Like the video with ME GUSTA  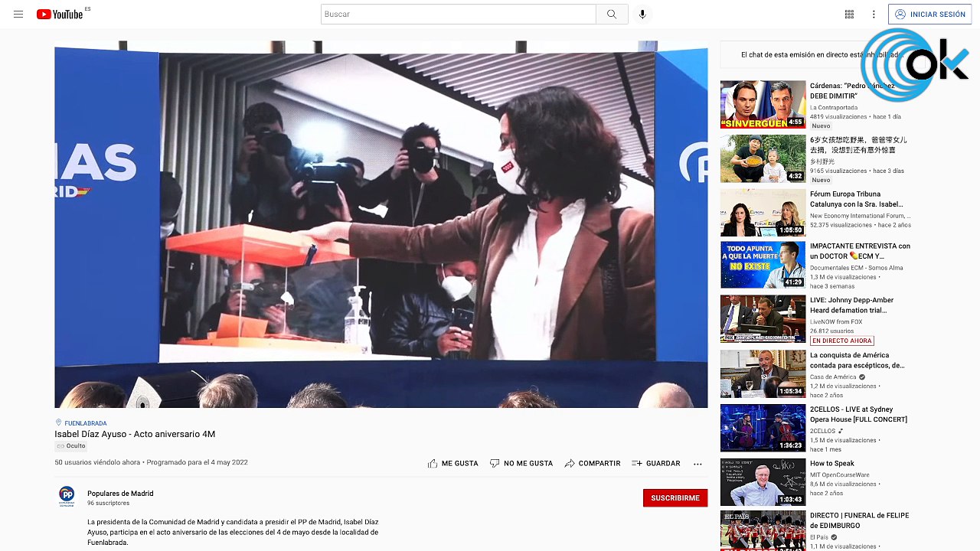point(453,463)
